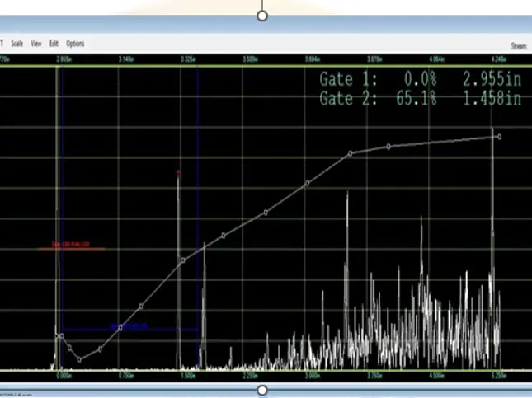The width and height of the screenshot is (532, 398).
Task: Click the Gate 2 distance value 1.458in
Action: [492, 99]
